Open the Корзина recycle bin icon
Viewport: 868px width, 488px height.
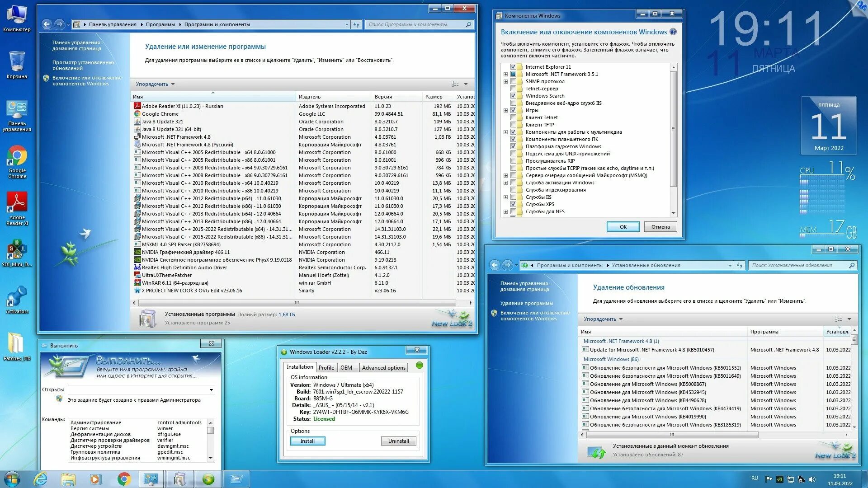(x=17, y=65)
